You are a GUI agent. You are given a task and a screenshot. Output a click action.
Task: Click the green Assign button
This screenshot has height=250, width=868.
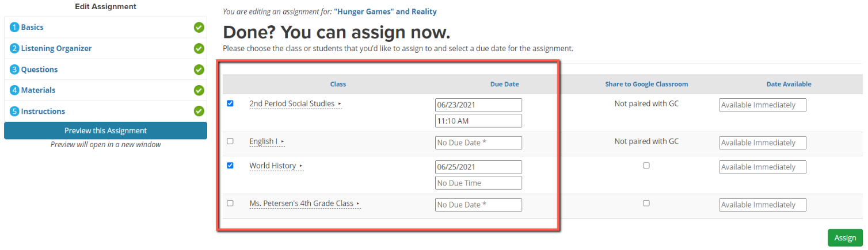(845, 238)
